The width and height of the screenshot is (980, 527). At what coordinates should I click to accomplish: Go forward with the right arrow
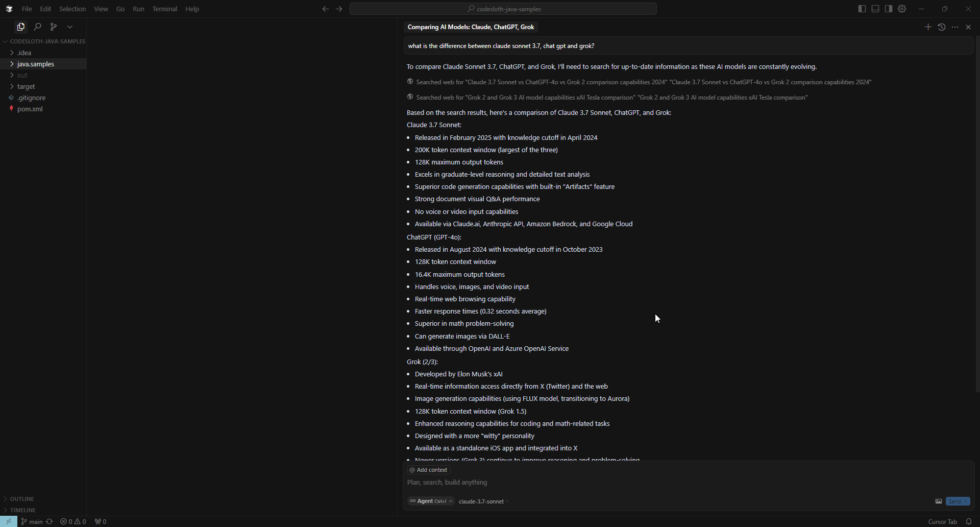click(x=339, y=9)
